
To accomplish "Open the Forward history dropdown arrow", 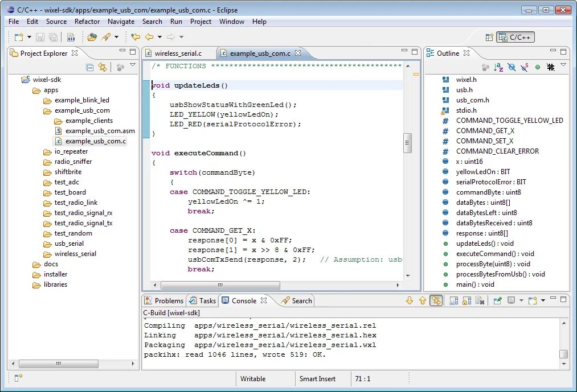I will click(181, 37).
